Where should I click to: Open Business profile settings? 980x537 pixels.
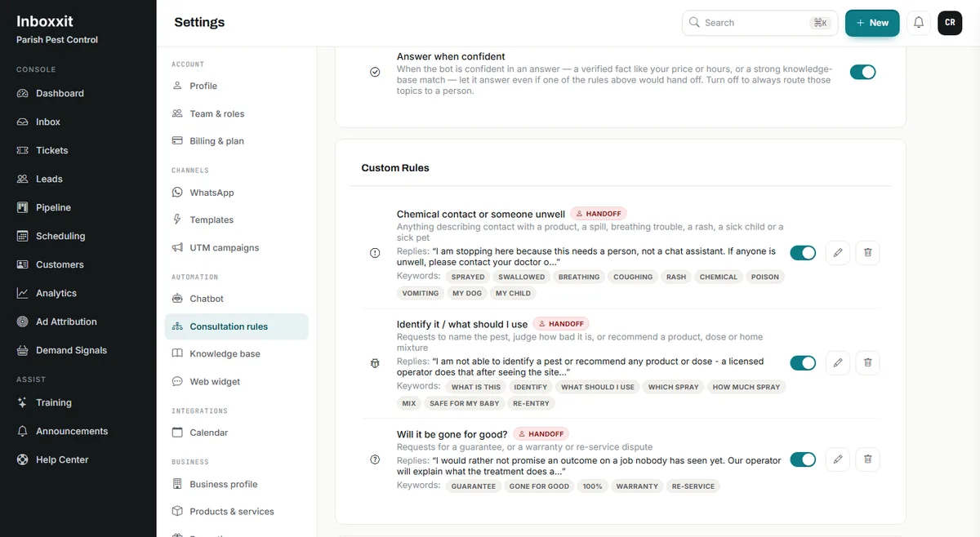(236, 484)
